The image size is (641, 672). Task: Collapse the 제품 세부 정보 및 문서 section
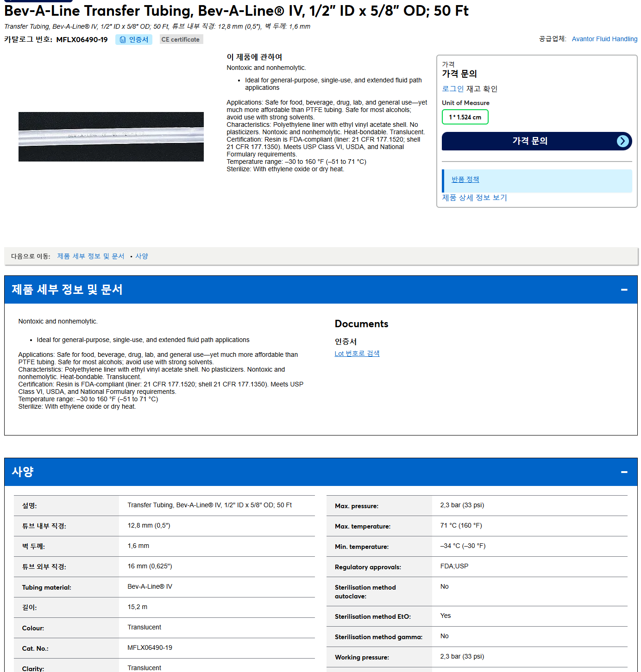624,290
